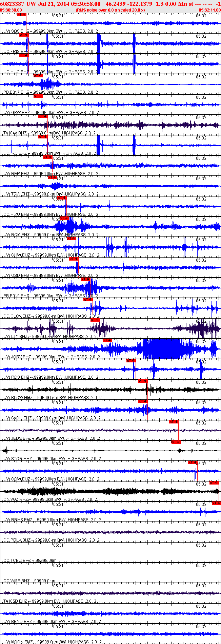Viewport: 221px width, 644px height.
Task: Click the red pick marker on the TRW trace
Action: (x=52, y=177)
